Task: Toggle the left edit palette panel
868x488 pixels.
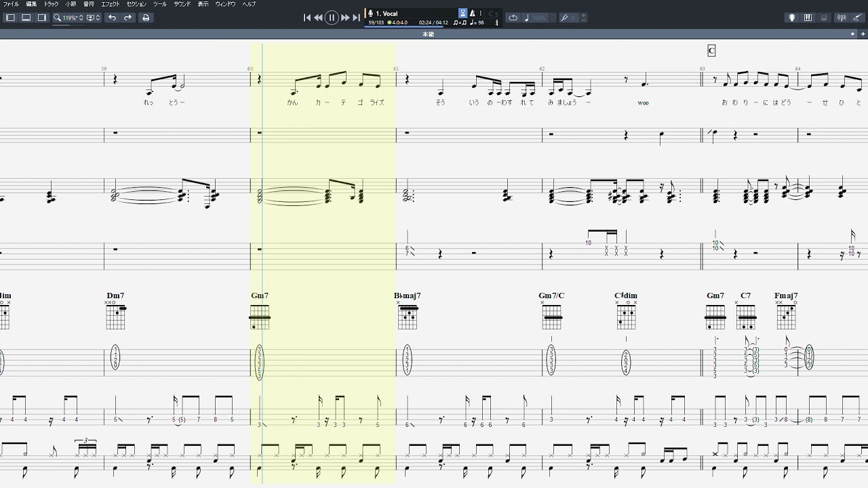Action: (x=10, y=18)
